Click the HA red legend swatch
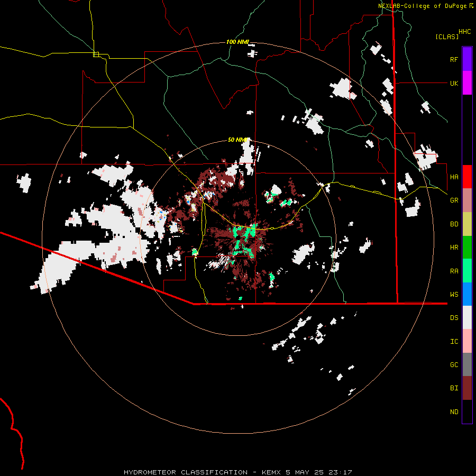Image resolution: width=476 pixels, height=476 pixels. coord(467,177)
